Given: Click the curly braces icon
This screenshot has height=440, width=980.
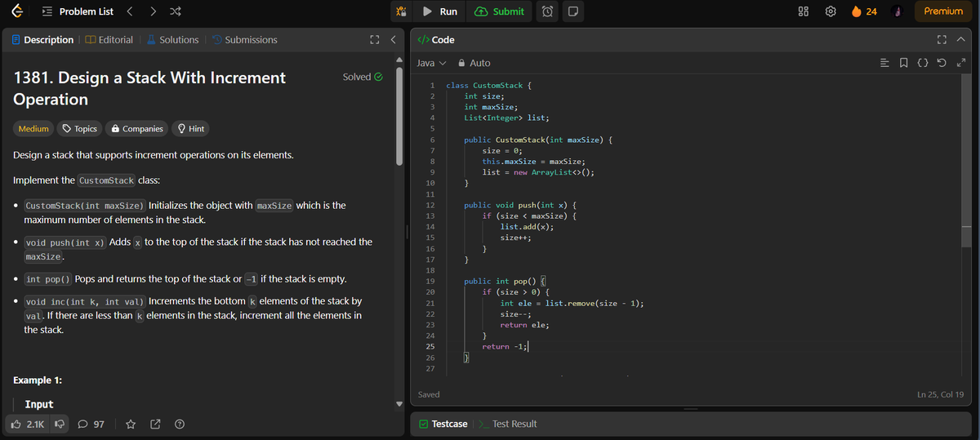Looking at the screenshot, I should click(x=923, y=63).
